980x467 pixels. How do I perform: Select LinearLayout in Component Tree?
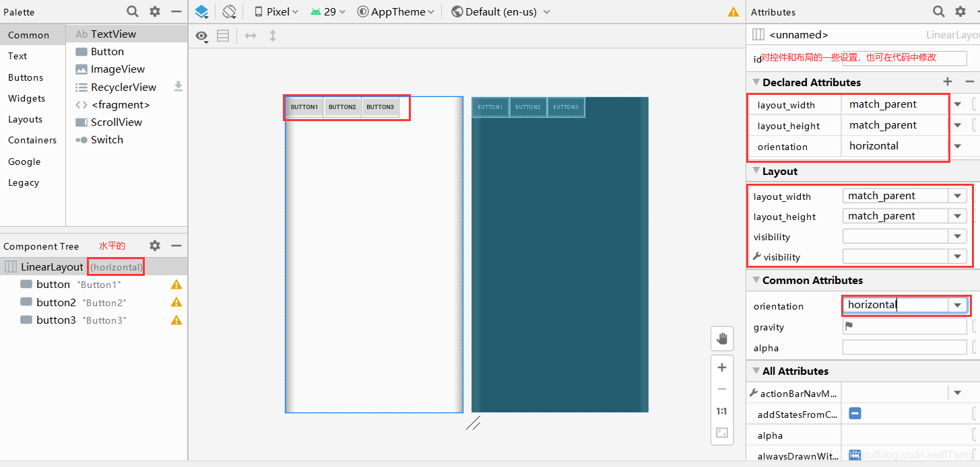94,266
